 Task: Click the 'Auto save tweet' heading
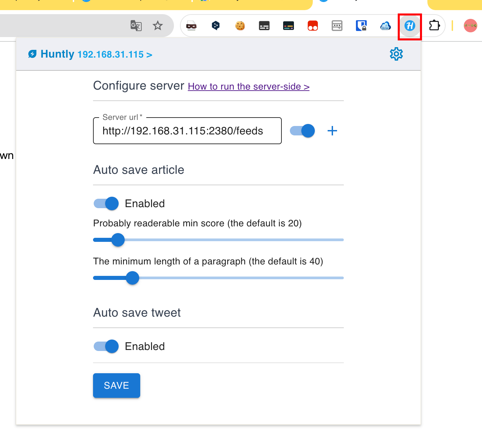(137, 313)
